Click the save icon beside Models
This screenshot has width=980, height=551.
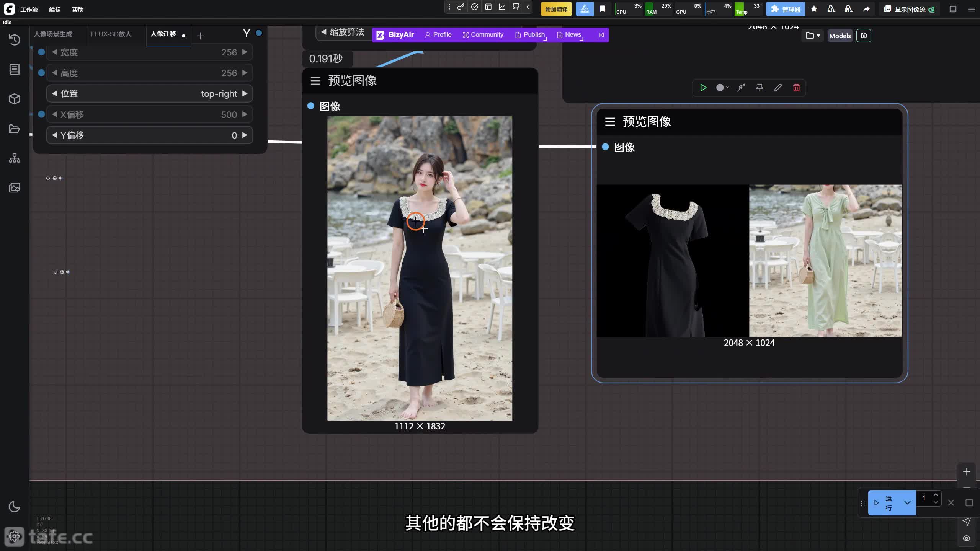864,36
